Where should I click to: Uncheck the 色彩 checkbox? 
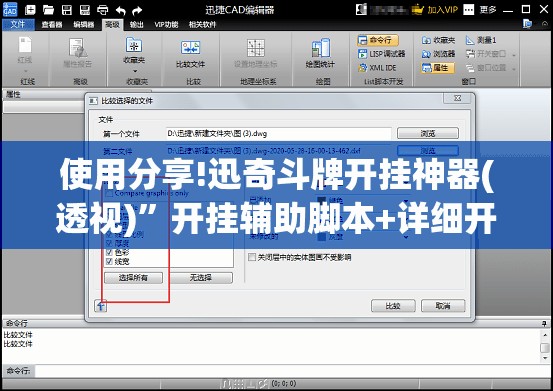(109, 252)
